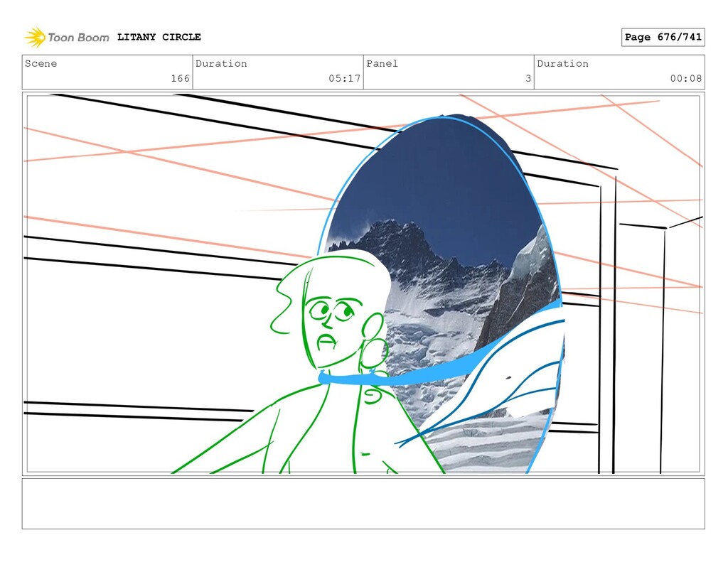Select panel duration value 00:08
Screen dimensions: 728x562
click(x=686, y=78)
